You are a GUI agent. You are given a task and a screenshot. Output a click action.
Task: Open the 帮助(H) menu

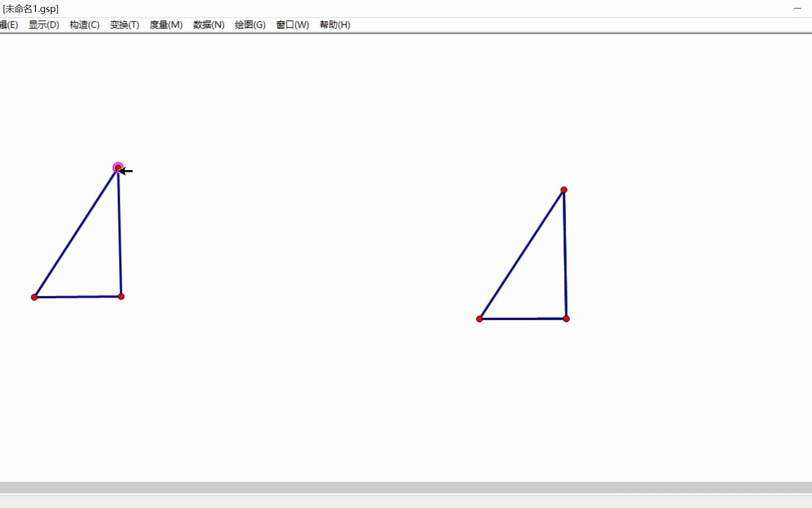pos(334,24)
